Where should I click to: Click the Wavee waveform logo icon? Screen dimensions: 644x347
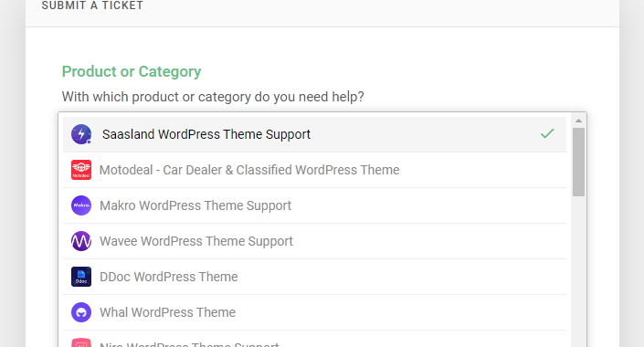pos(81,241)
